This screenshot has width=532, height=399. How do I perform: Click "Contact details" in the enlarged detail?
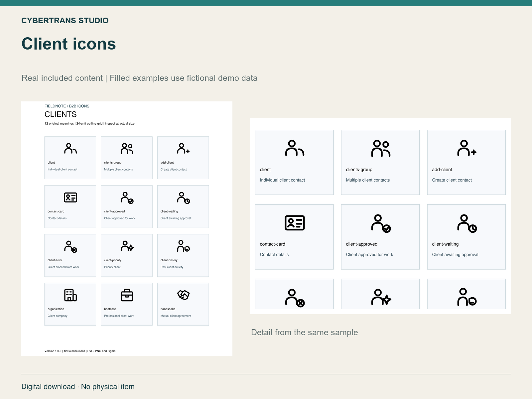pyautogui.click(x=274, y=255)
